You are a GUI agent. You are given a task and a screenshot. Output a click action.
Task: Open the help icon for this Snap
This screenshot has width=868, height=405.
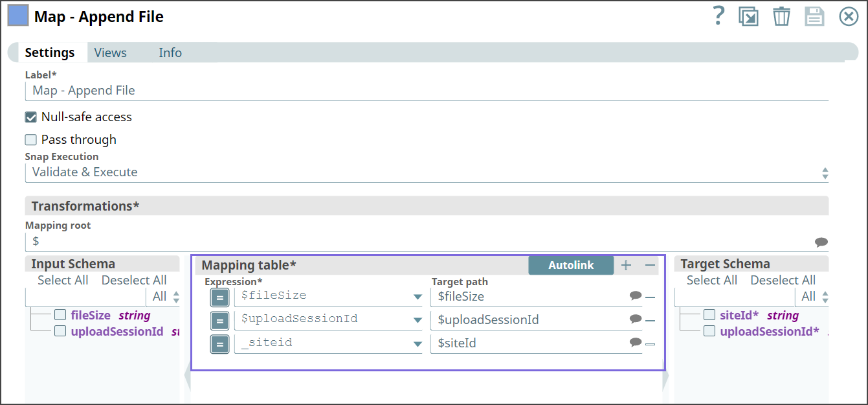(718, 16)
